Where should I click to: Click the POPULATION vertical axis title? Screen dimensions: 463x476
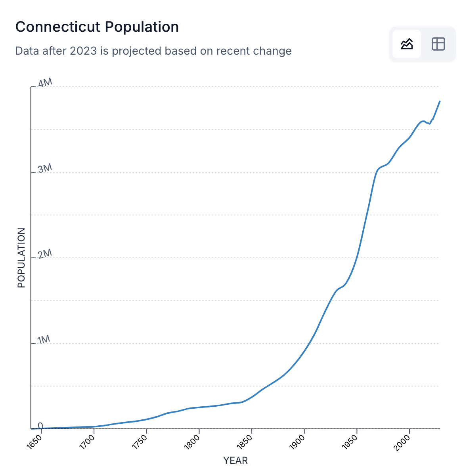coord(21,257)
